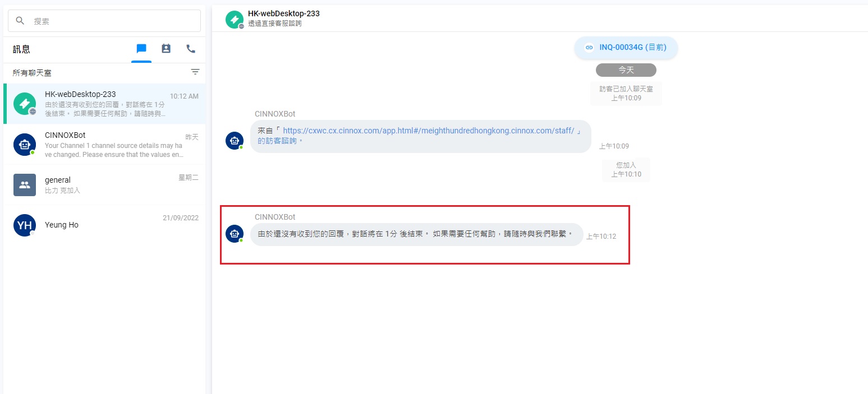
Task: Click the general group's people avatar
Action: 24,185
